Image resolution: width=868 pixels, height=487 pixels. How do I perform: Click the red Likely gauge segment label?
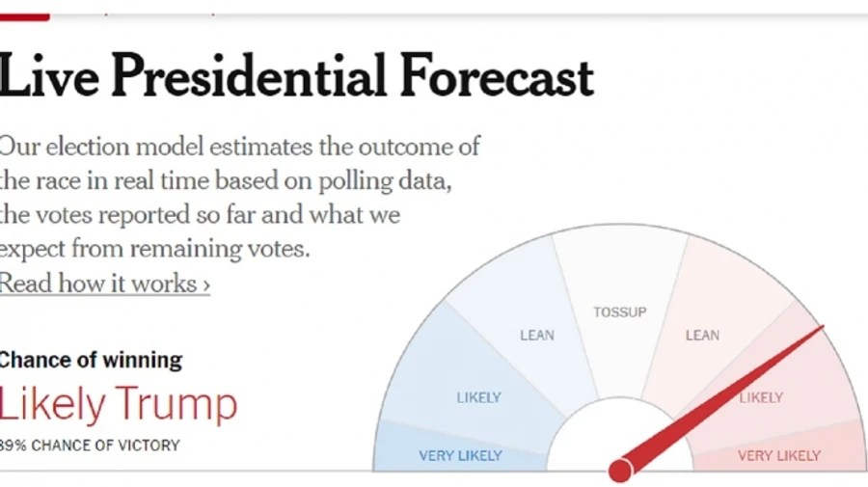[x=761, y=397]
